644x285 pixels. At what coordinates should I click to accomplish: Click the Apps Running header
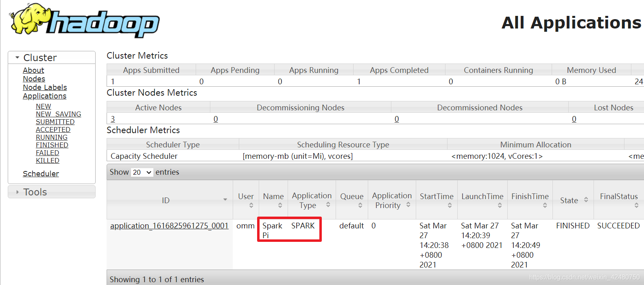point(314,70)
